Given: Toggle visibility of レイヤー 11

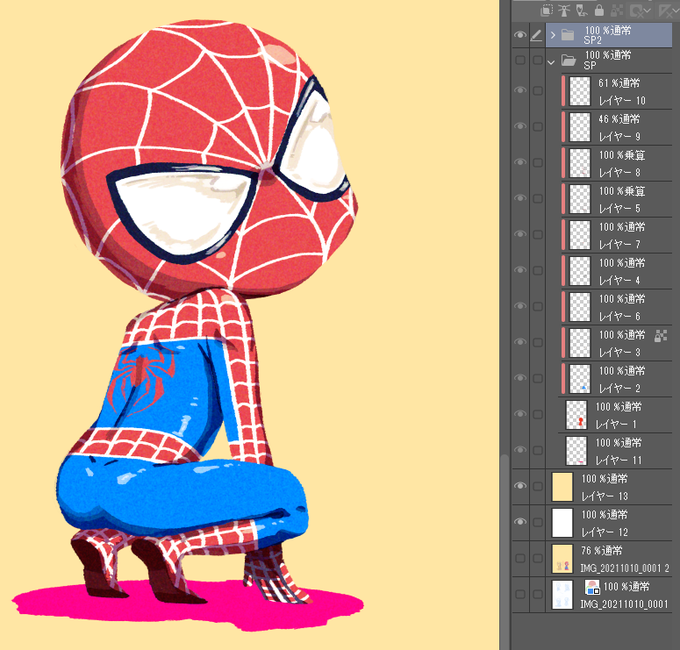Looking at the screenshot, I should pos(520,450).
